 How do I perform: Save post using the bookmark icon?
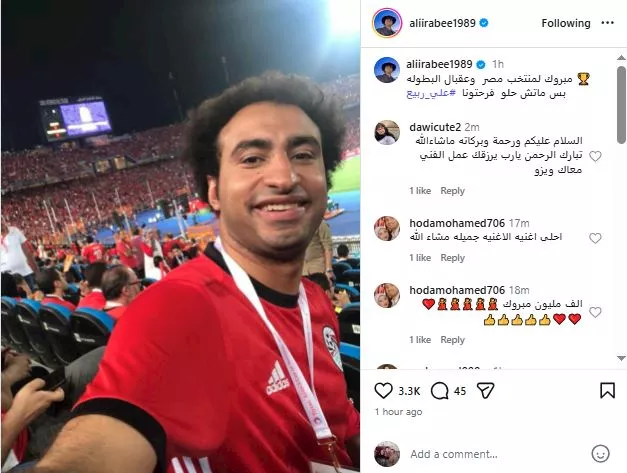point(607,391)
